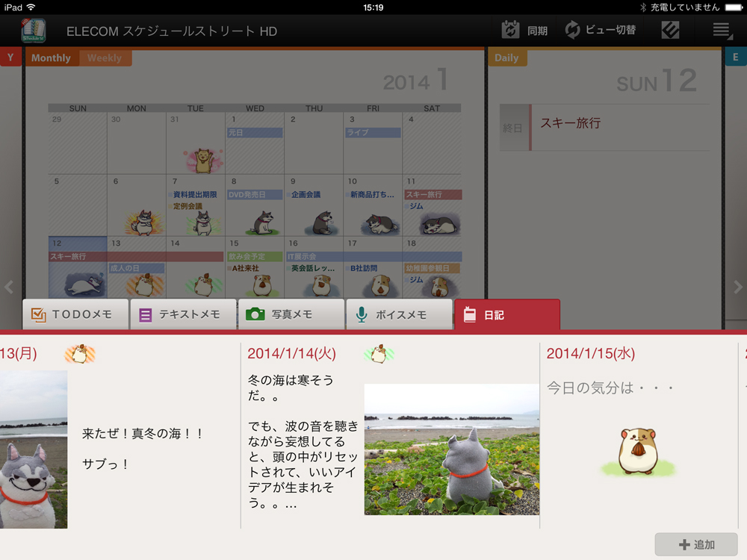Open the hamburger menu icon
The height and width of the screenshot is (560, 747).
click(722, 31)
